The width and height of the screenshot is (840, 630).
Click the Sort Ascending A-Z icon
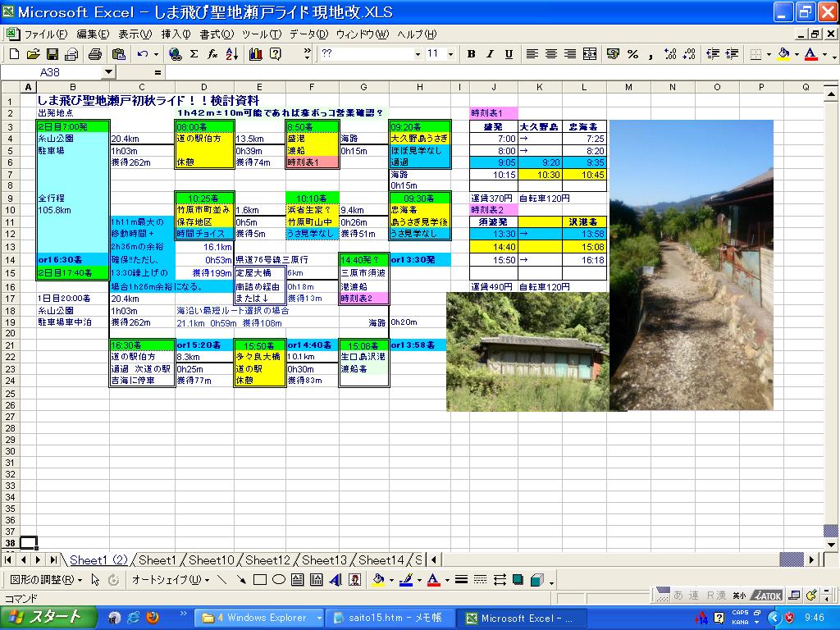point(231,54)
